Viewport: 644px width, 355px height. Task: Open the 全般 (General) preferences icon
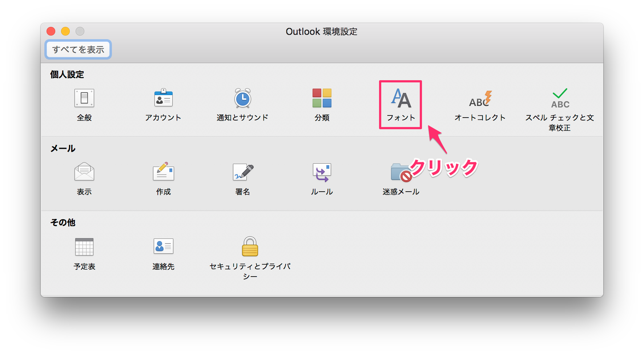point(84,98)
